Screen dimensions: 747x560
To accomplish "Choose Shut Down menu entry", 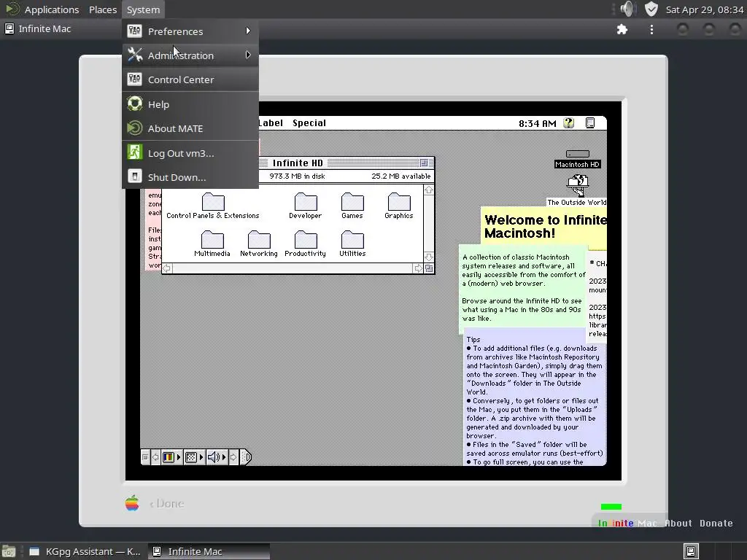I will [x=190, y=177].
